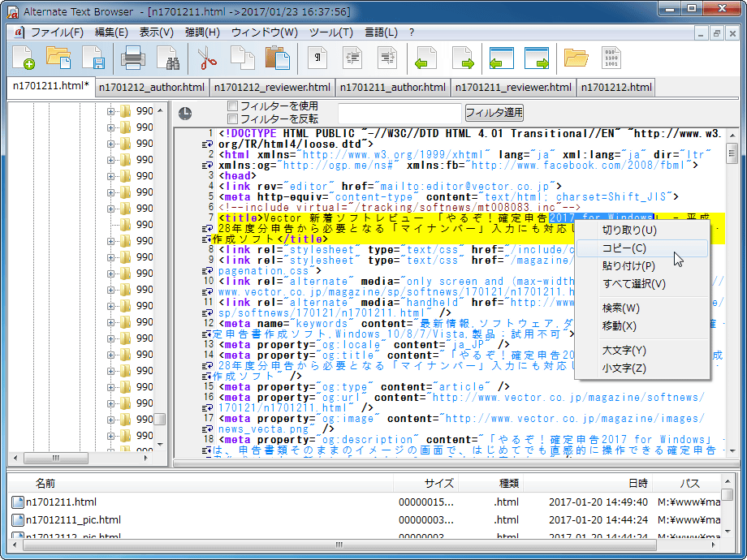Restore the inner document window in the menu bar
This screenshot has height=560, width=747.
(x=716, y=32)
